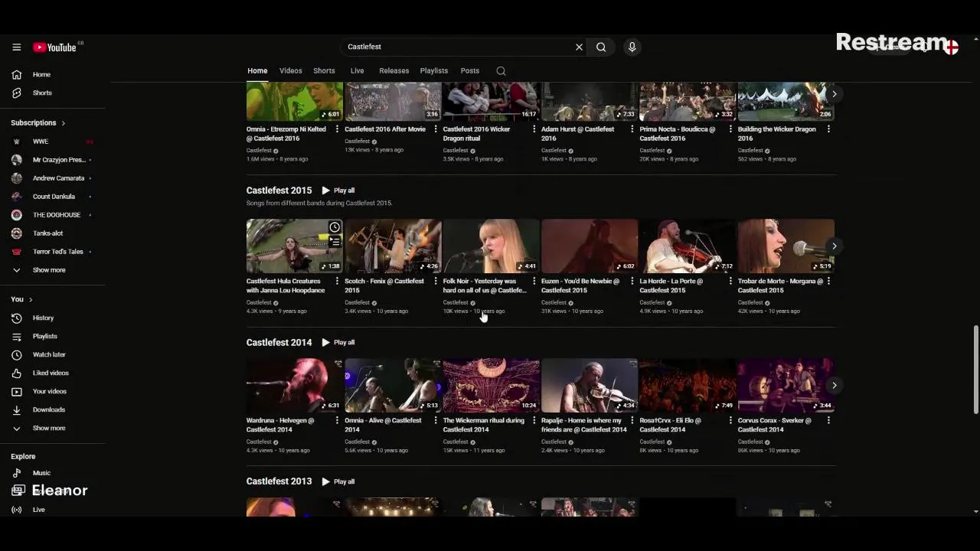Watch later icon on Hula Creatures thumbnail
Screen dimensions: 980x551
335,227
